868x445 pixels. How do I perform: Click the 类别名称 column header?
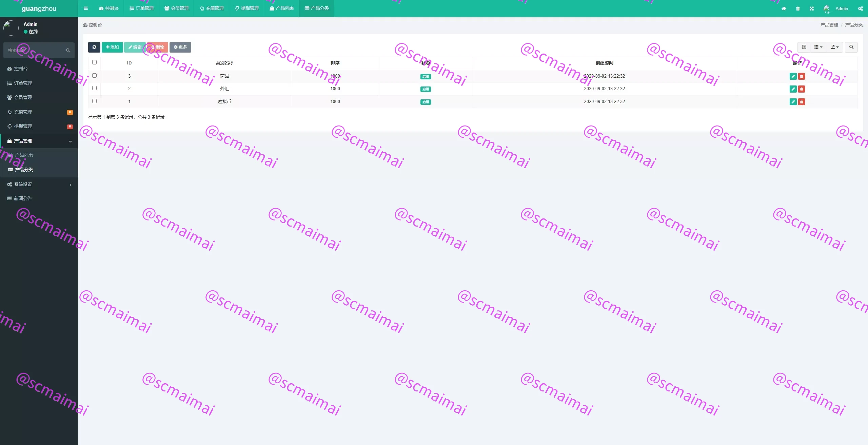tap(224, 63)
